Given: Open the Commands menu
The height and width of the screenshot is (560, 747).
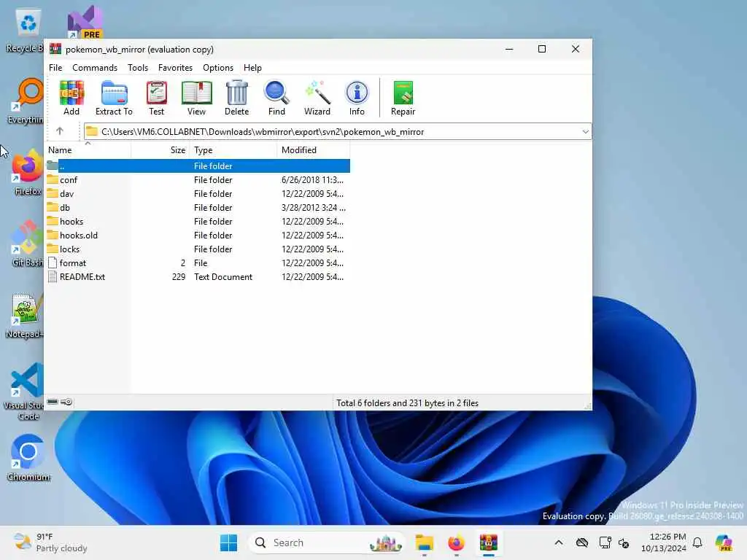Looking at the screenshot, I should coord(95,68).
